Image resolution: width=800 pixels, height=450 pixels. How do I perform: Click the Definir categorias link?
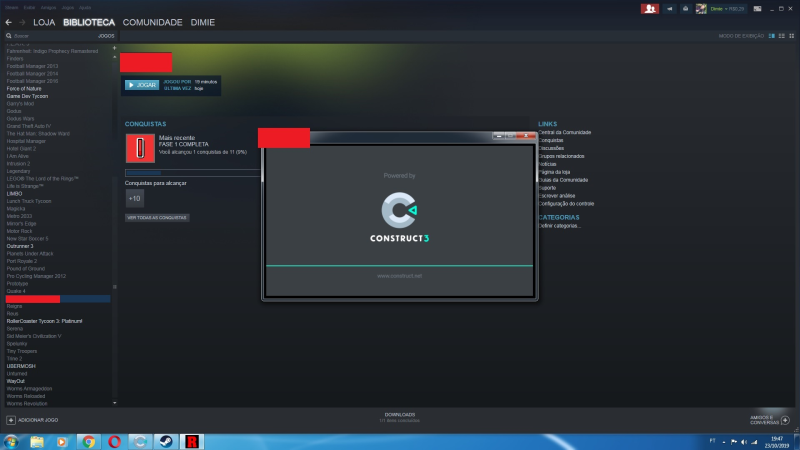coord(560,226)
